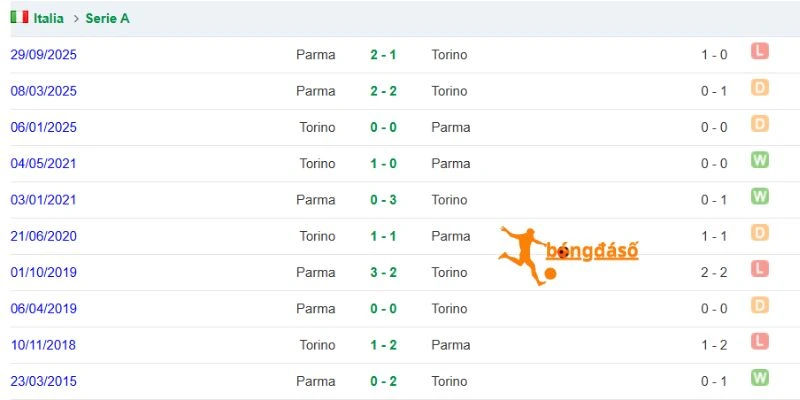Click the draw badge for 08/03/2025 match
800x400 pixels.
tap(759, 87)
